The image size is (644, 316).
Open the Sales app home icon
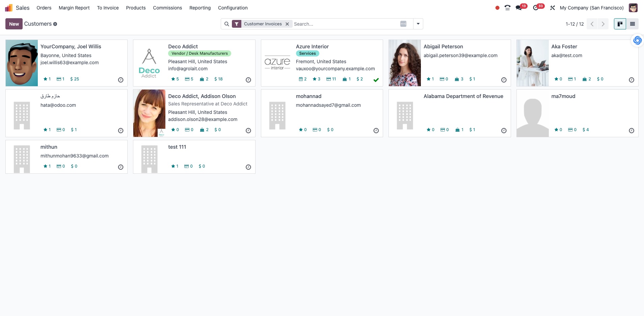pos(9,8)
